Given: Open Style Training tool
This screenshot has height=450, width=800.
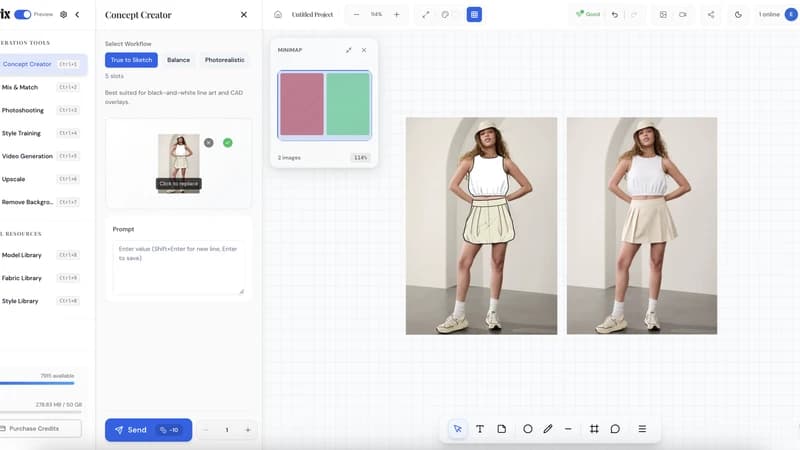Looking at the screenshot, I should tap(41, 133).
